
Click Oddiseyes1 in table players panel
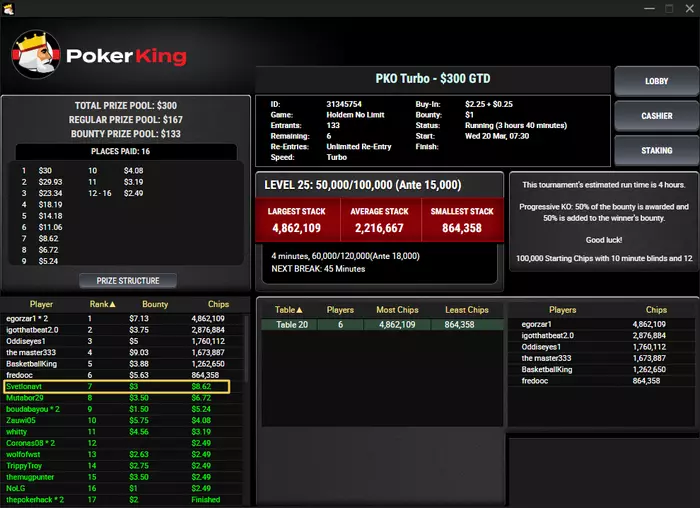click(602, 347)
